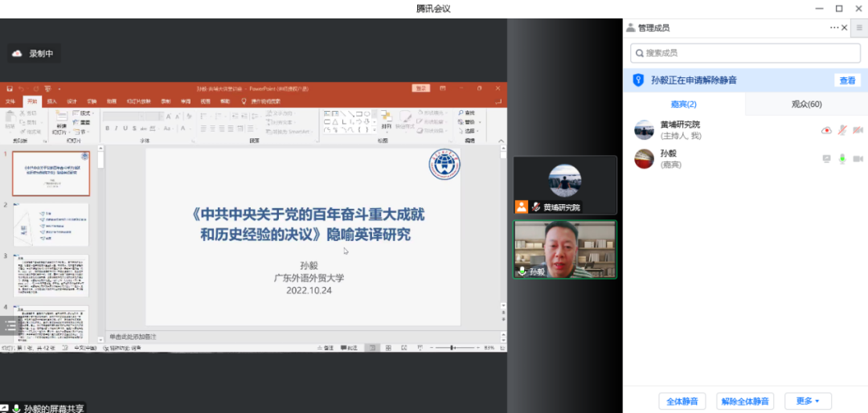Click the member search field 搜索成员
The width and height of the screenshot is (868, 413).
click(x=745, y=53)
